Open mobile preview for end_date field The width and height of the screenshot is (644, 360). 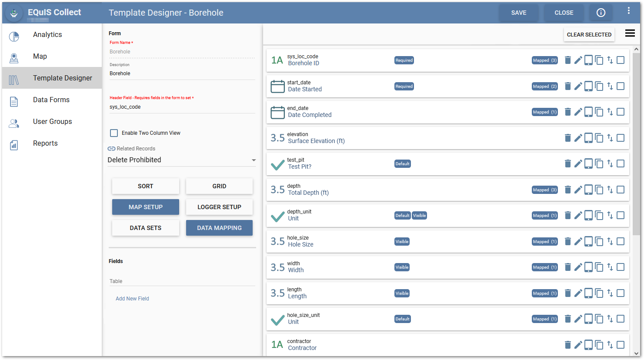[589, 112]
